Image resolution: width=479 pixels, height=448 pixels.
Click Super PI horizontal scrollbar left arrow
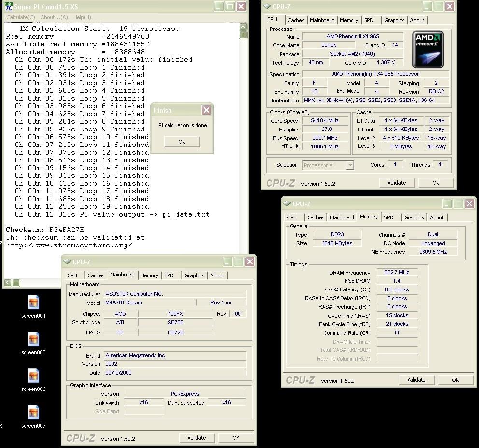click(8, 283)
